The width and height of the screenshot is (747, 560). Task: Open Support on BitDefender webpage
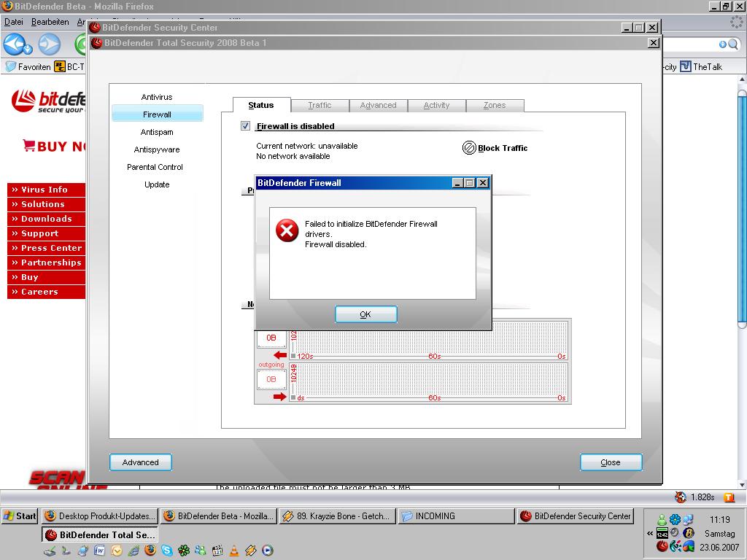46,233
